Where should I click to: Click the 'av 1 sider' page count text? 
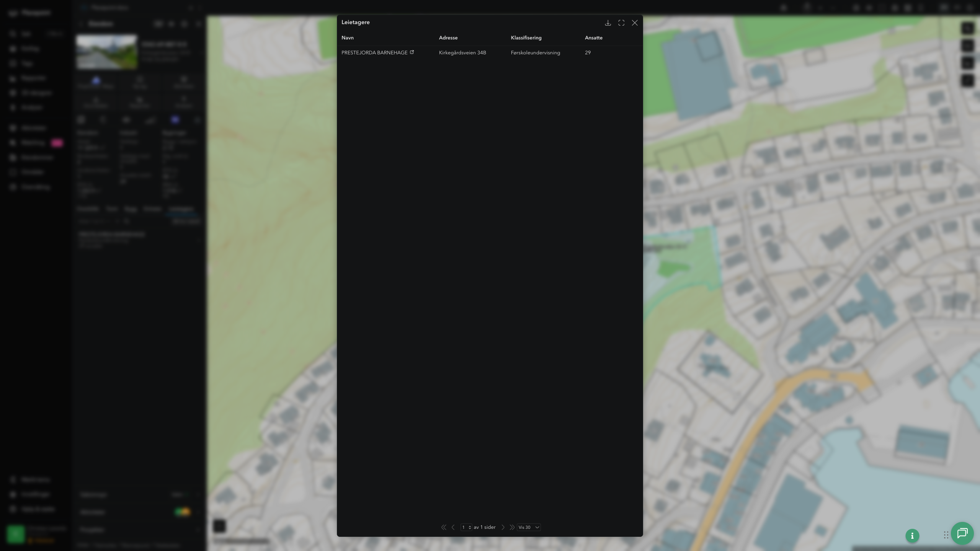(485, 527)
